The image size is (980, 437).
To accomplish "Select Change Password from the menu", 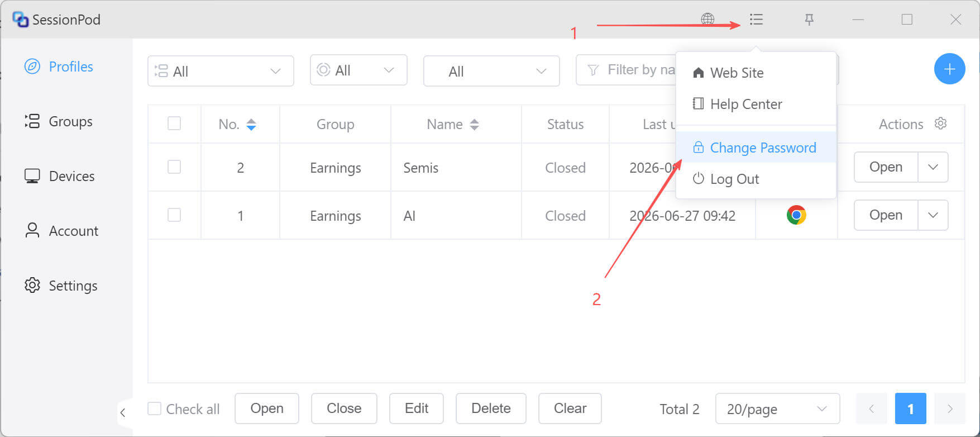I will (x=756, y=148).
